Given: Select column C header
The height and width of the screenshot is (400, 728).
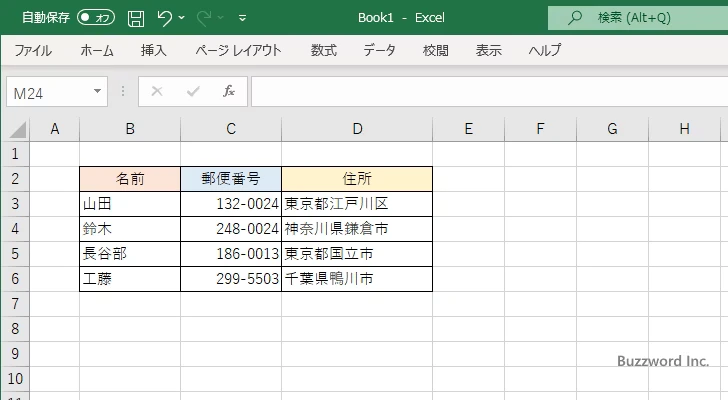Looking at the screenshot, I should point(231,129).
